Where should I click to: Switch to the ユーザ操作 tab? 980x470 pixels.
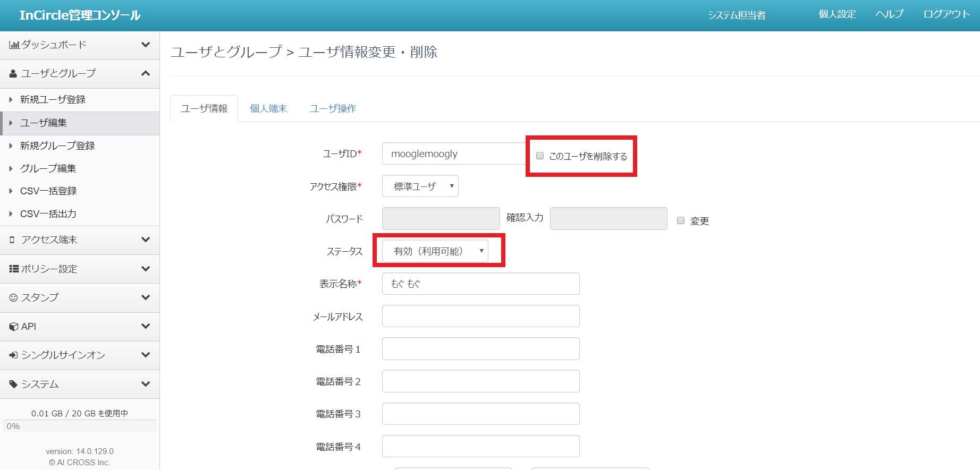click(x=333, y=109)
